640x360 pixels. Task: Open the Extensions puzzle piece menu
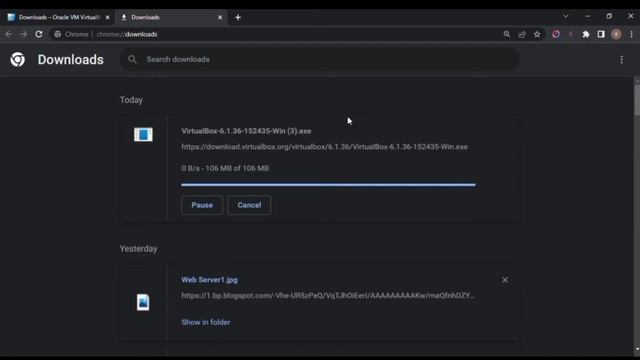pyautogui.click(x=586, y=34)
